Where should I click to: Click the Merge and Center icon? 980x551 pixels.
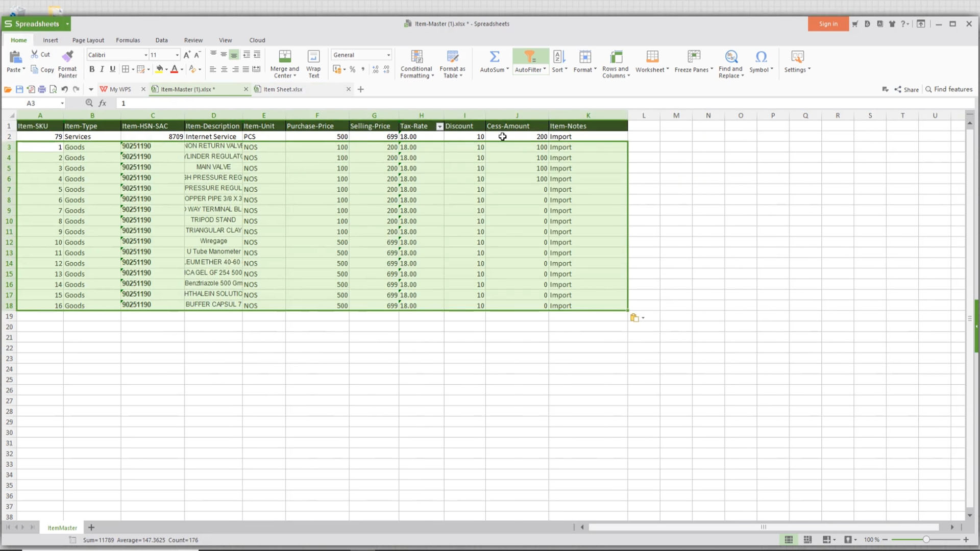[x=285, y=56]
